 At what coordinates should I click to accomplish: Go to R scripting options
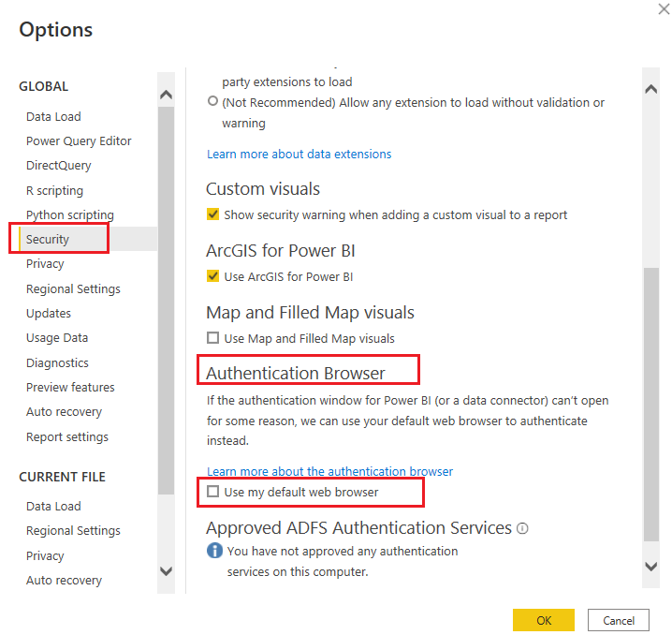tap(54, 190)
